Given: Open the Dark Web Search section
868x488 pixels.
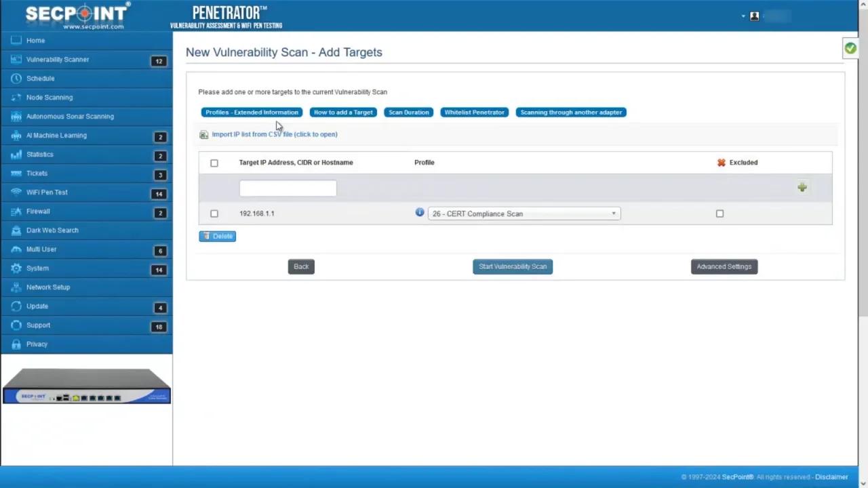Looking at the screenshot, I should coord(52,230).
